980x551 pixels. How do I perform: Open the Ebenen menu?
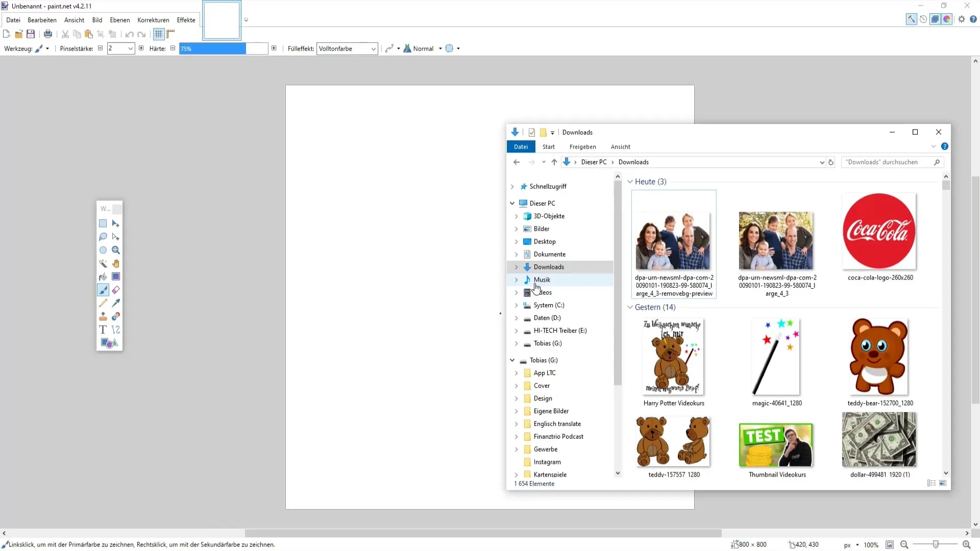click(x=120, y=20)
